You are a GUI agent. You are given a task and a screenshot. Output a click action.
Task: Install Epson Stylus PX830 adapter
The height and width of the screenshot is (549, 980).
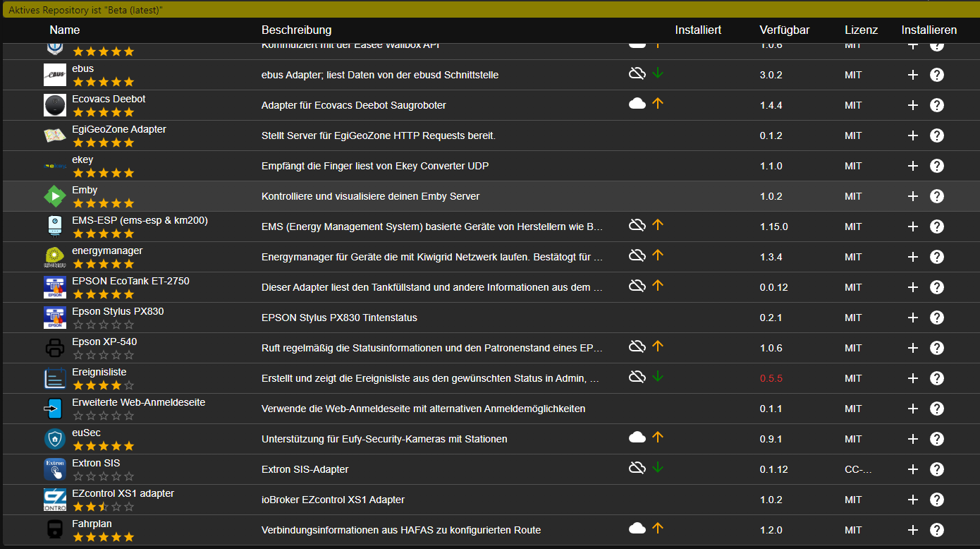912,318
